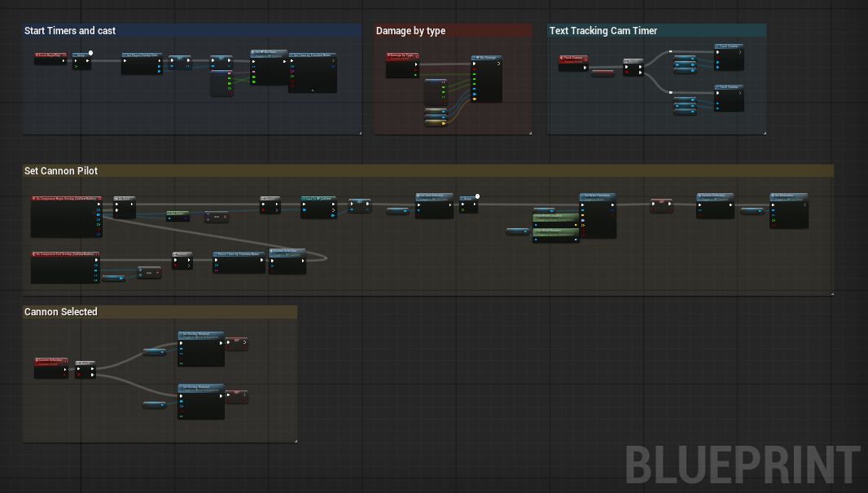Select the green Get Class node
The image size is (868, 493).
click(178, 216)
